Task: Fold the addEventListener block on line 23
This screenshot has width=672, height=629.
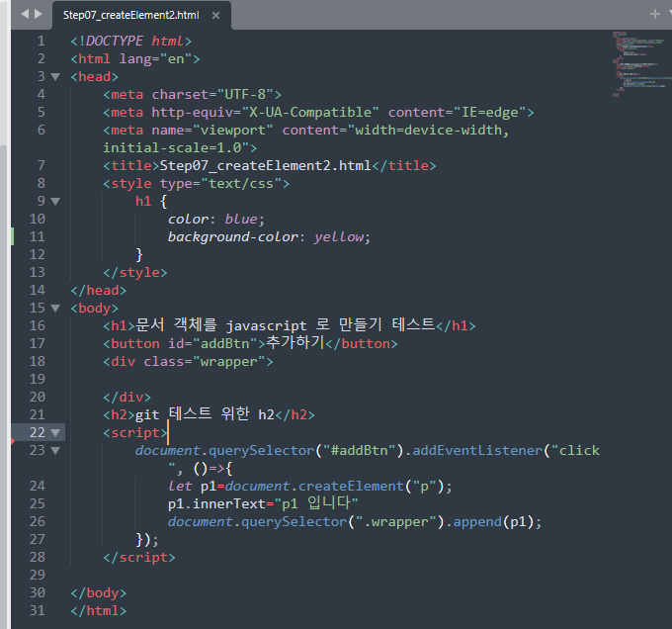Action: (55, 450)
